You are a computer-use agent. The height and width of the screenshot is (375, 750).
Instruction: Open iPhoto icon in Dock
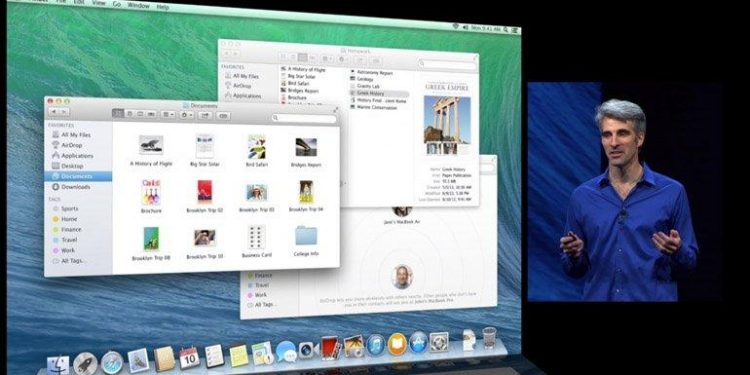[354, 345]
